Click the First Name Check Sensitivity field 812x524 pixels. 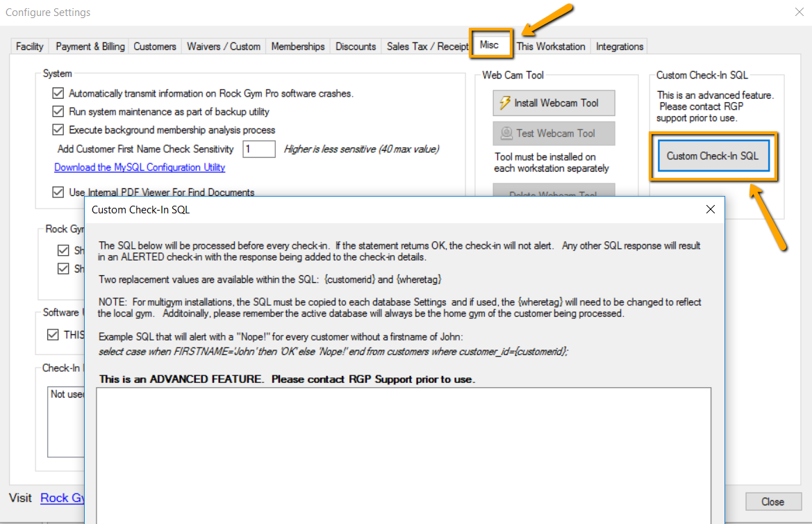click(x=258, y=149)
